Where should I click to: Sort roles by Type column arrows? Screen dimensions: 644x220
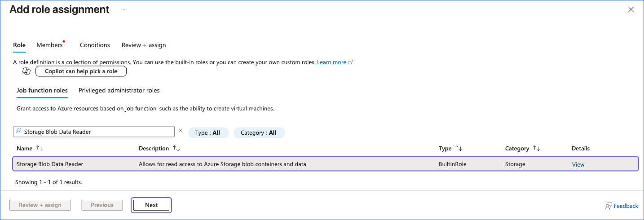click(x=459, y=148)
